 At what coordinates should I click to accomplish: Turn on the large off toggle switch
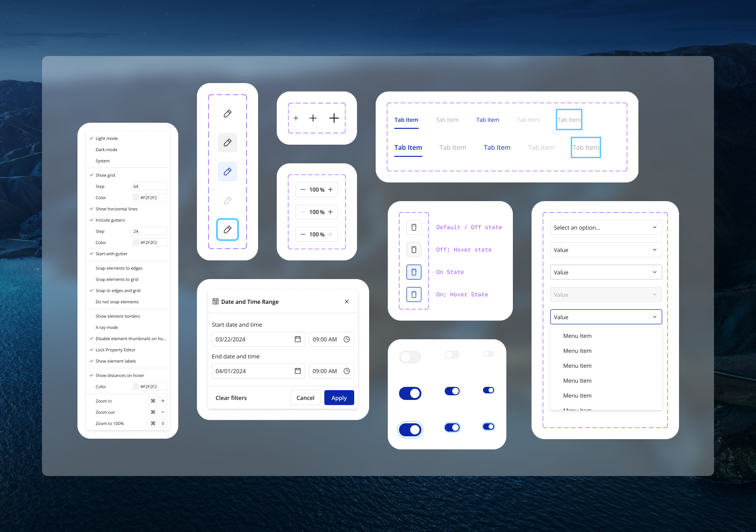click(x=410, y=357)
